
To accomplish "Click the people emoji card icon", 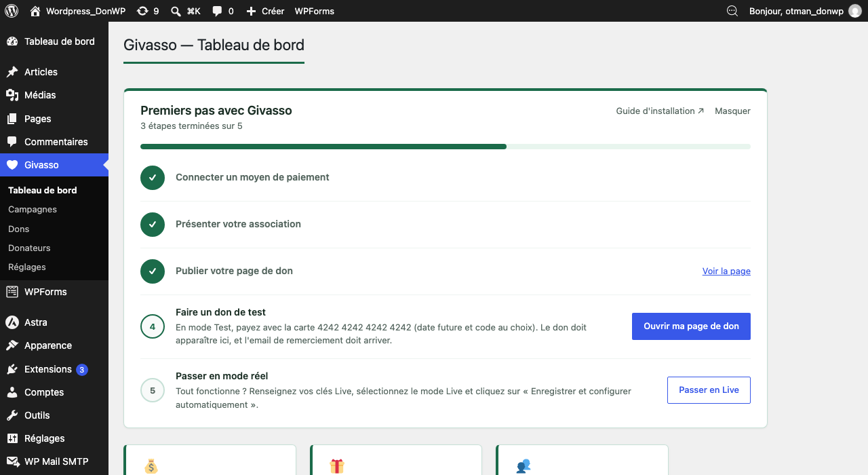I will pyautogui.click(x=523, y=466).
